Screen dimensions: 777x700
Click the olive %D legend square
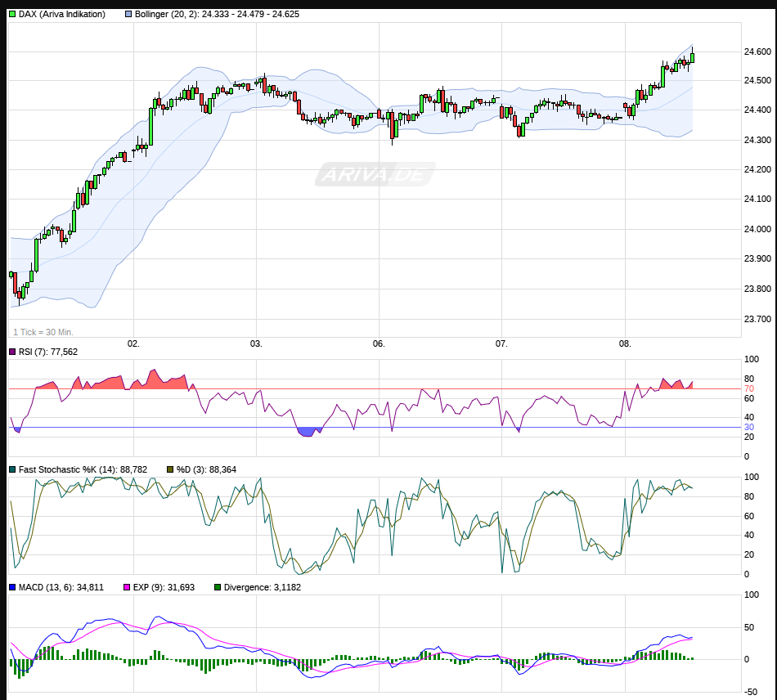tap(170, 469)
